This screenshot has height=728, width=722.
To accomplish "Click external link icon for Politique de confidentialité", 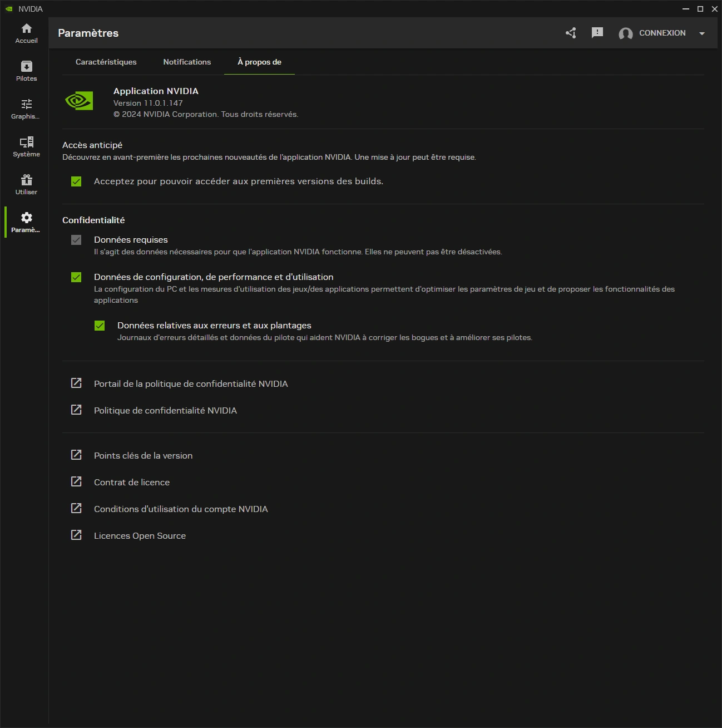I will click(x=76, y=410).
